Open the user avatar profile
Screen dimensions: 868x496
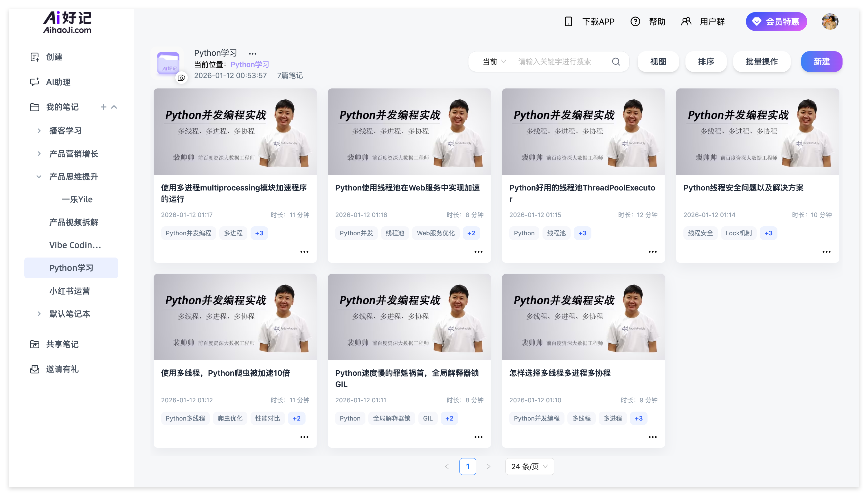(x=830, y=21)
